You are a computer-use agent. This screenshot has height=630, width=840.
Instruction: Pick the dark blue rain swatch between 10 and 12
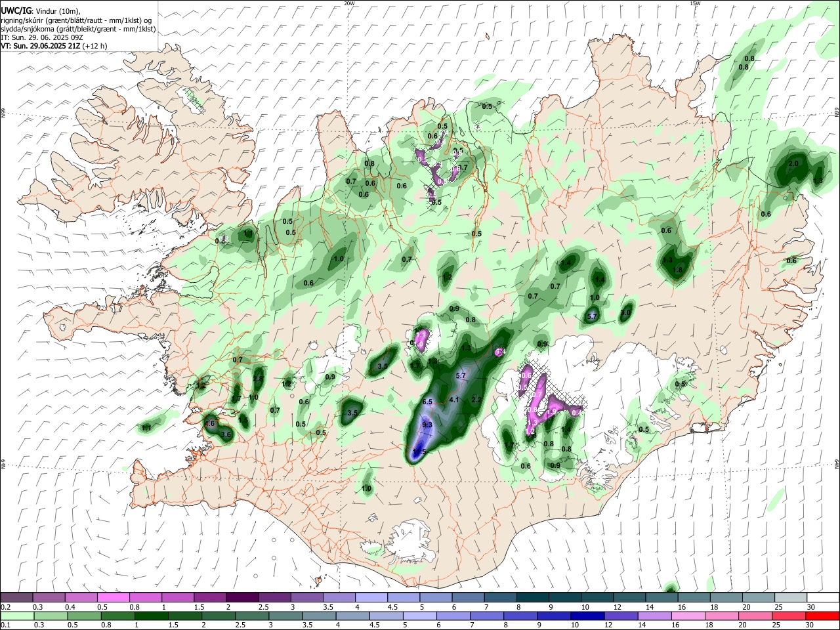tap(587, 616)
